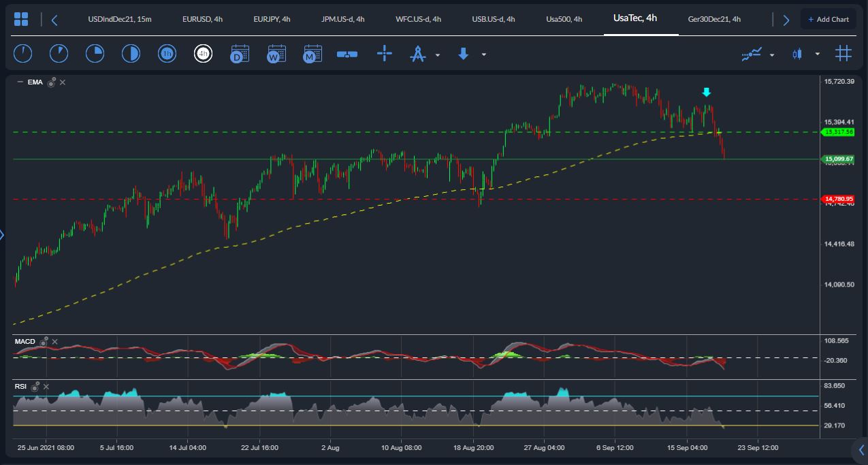Remove the RSI indicator panel
This screenshot has height=465, width=868.
pos(46,387)
